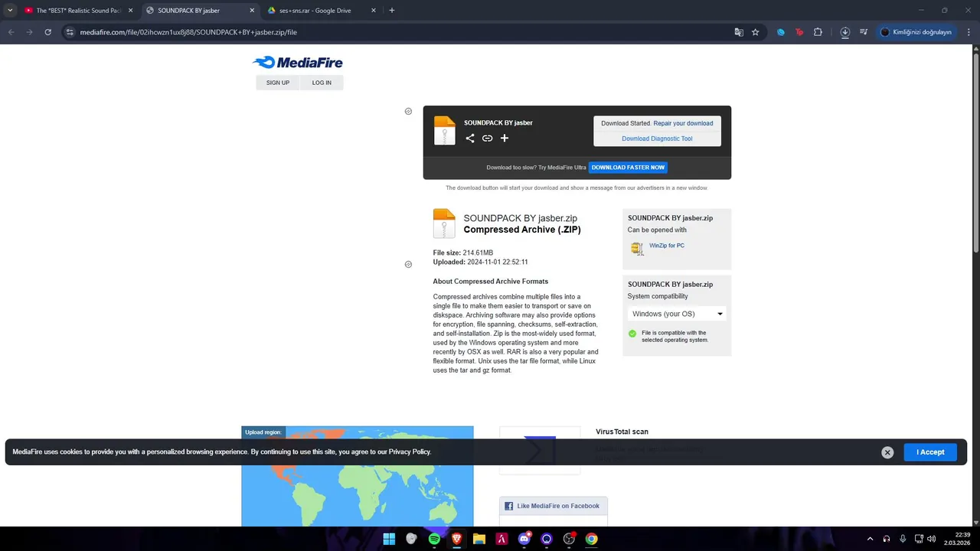Open OBS Studio from the taskbar

pos(569,539)
